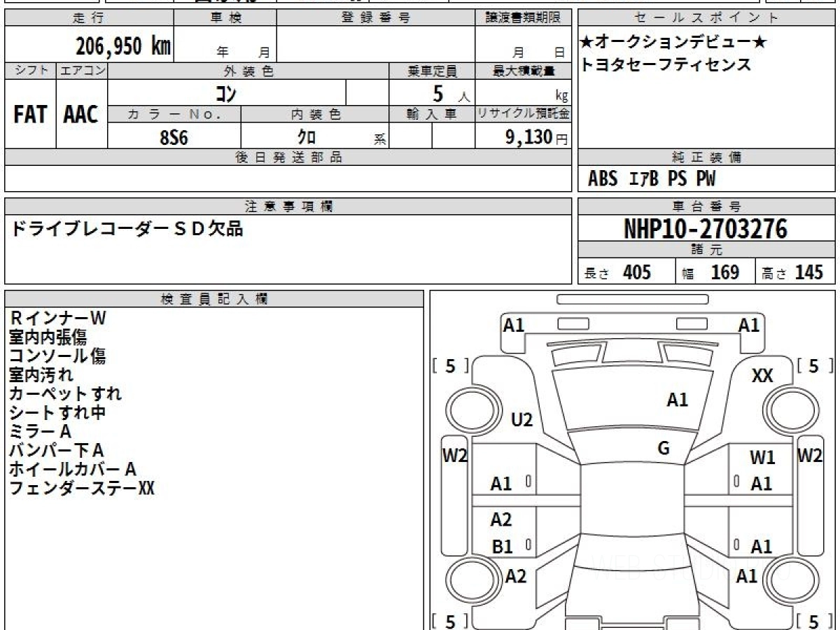Viewport: 840px width, 630px height.
Task: Click the front-right wheel circle on diagram
Action: pos(786,408)
